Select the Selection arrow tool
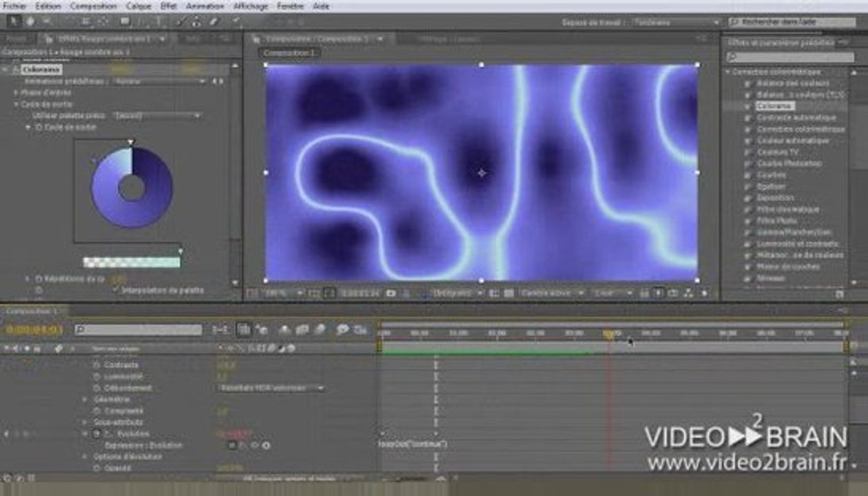The height and width of the screenshot is (496, 868). point(13,21)
